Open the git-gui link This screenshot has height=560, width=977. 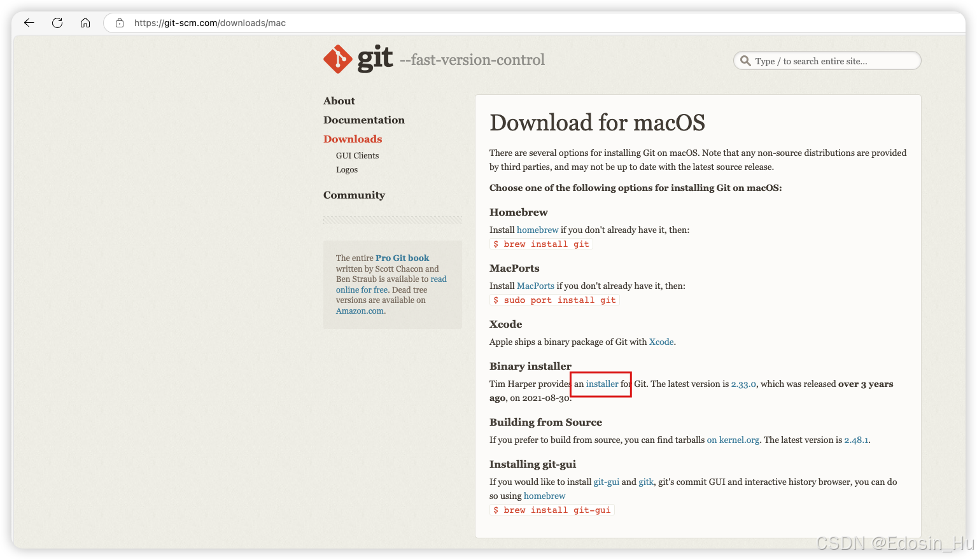606,482
